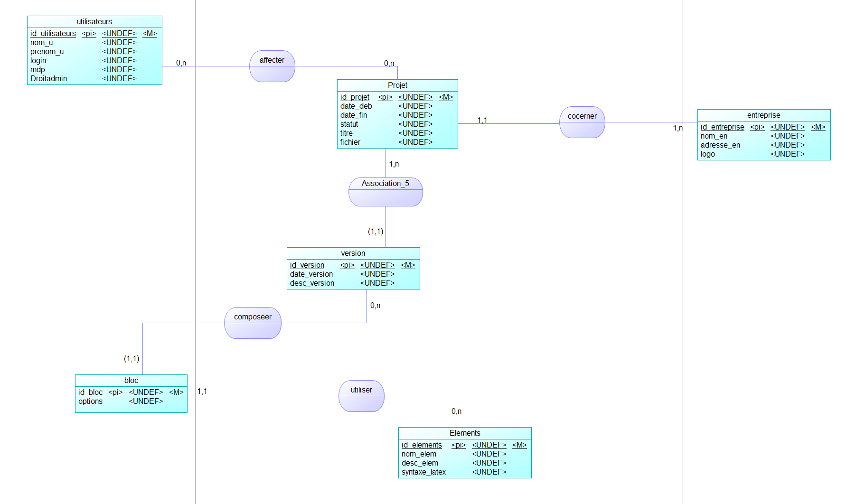
Task: Select prenom_u attribute in utilisateurs
Action: [47, 52]
